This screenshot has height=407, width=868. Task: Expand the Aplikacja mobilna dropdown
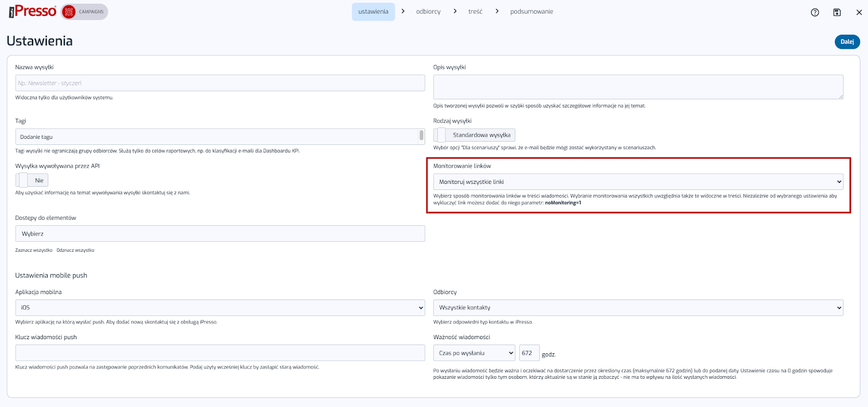(x=220, y=308)
